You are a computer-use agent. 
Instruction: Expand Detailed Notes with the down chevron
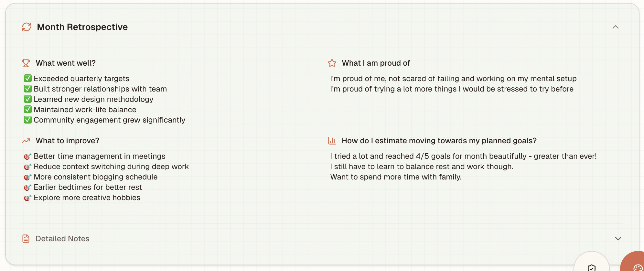click(618, 239)
